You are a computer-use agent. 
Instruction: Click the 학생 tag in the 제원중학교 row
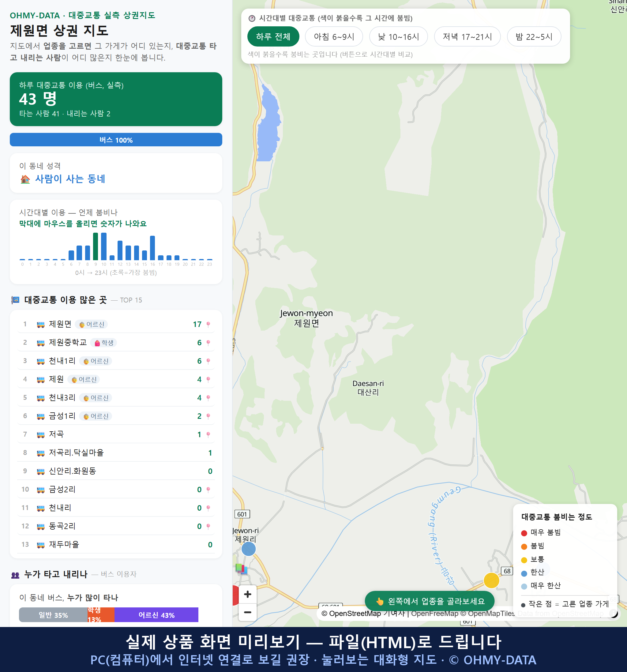(104, 343)
